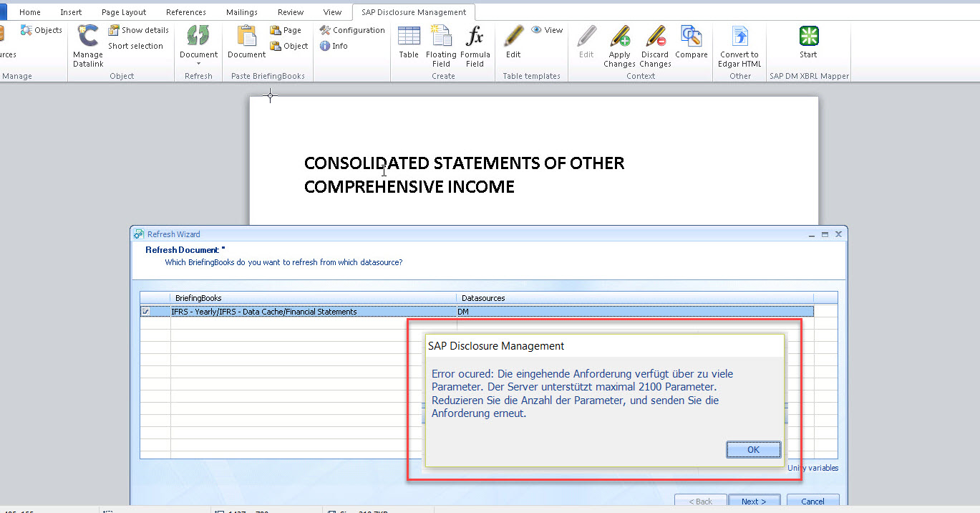Create a Table
This screenshot has width=980, height=513.
click(x=409, y=42)
